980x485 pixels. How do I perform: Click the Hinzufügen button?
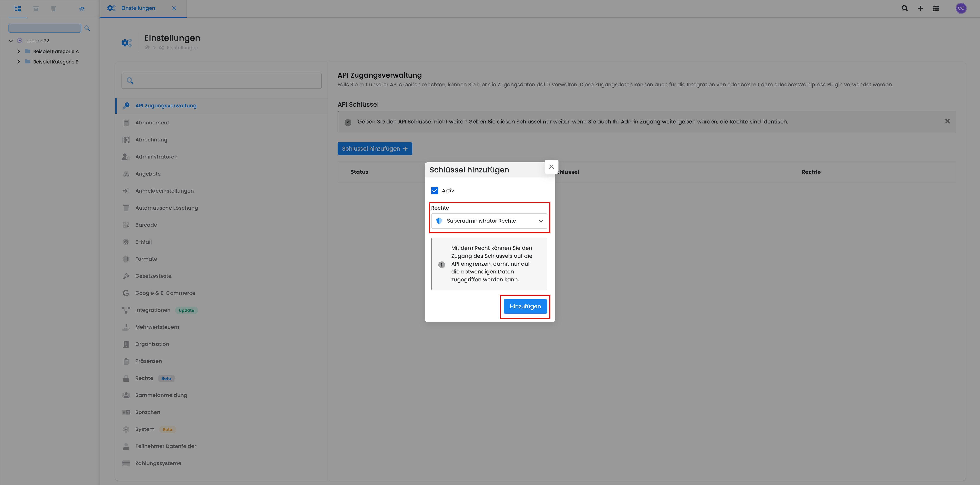(x=525, y=306)
